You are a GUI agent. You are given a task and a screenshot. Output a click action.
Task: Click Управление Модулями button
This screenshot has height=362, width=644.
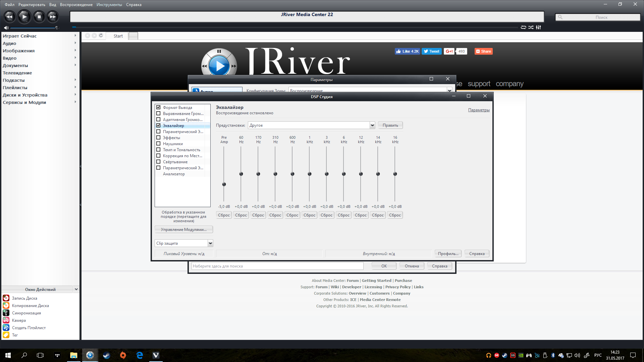[x=184, y=230]
